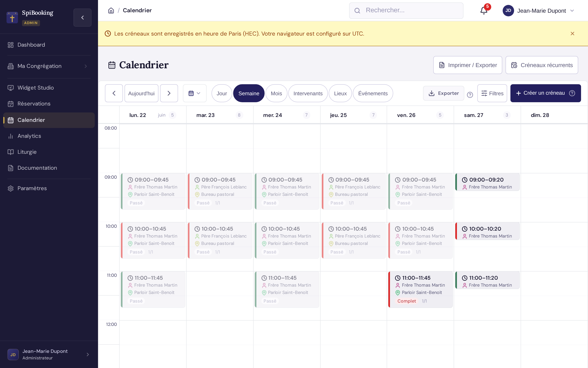Screen dimensions: 588x368
Task: Open Liturgie section
Action: pos(49,152)
